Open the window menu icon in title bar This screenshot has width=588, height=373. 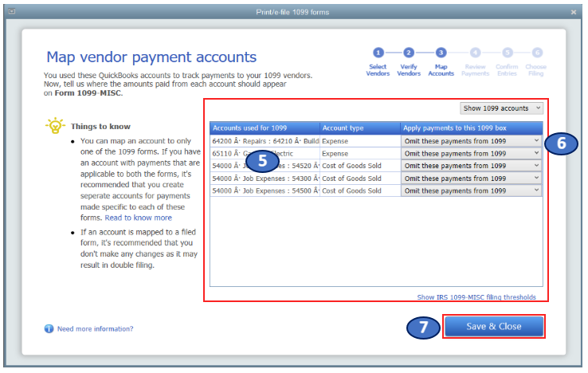pyautogui.click(x=12, y=12)
